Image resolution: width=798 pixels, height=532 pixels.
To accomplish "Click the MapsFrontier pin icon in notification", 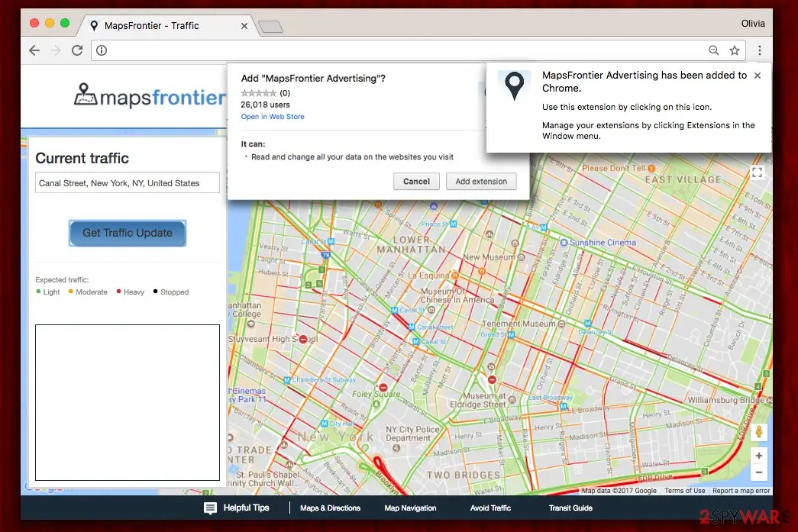I will tap(514, 85).
